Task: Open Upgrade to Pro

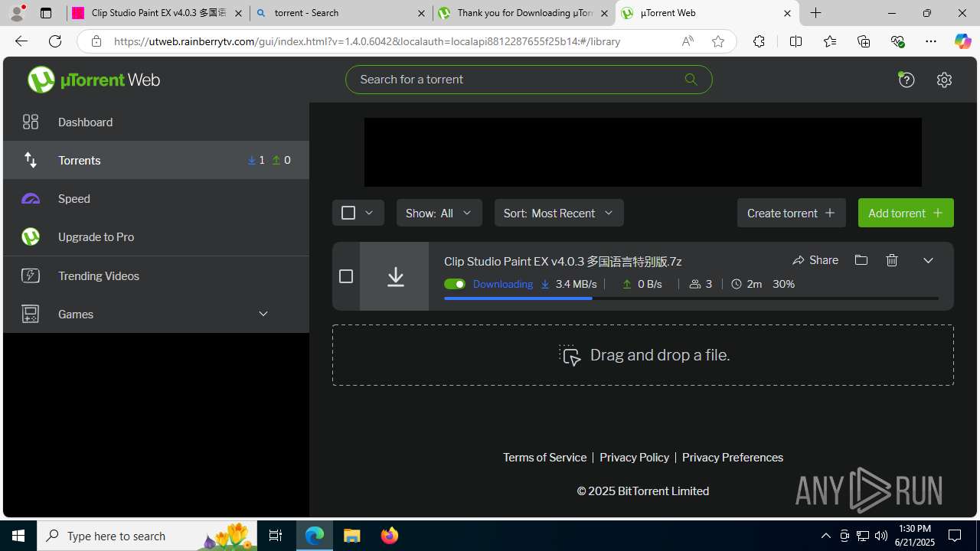Action: pyautogui.click(x=156, y=236)
